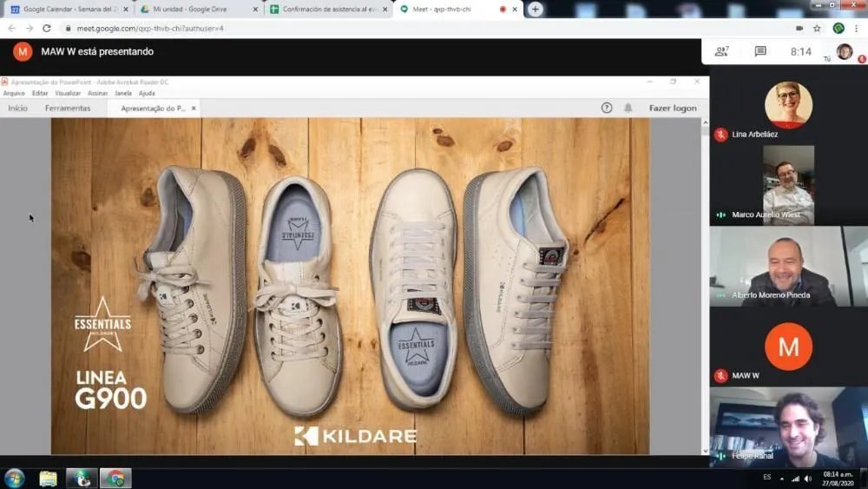Close the Apresentação do P... document tab
Image resolution: width=868 pixels, height=489 pixels.
(194, 108)
